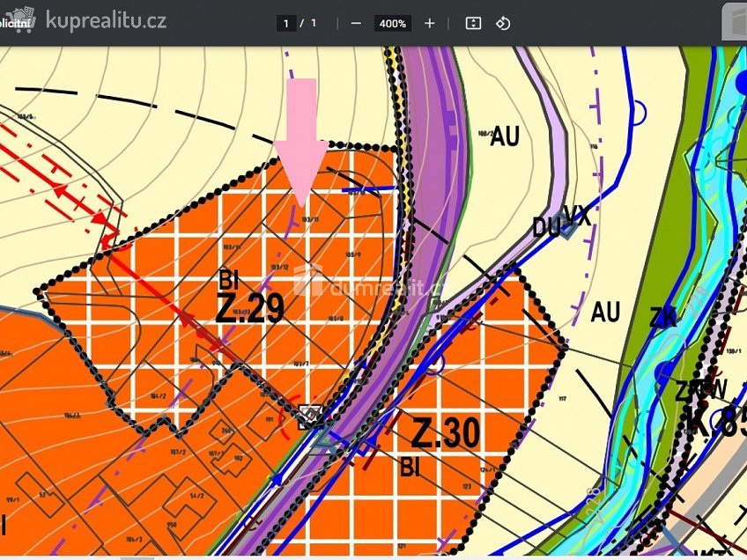Rotate the document with the rotate icon
747x560 pixels.
(504, 24)
